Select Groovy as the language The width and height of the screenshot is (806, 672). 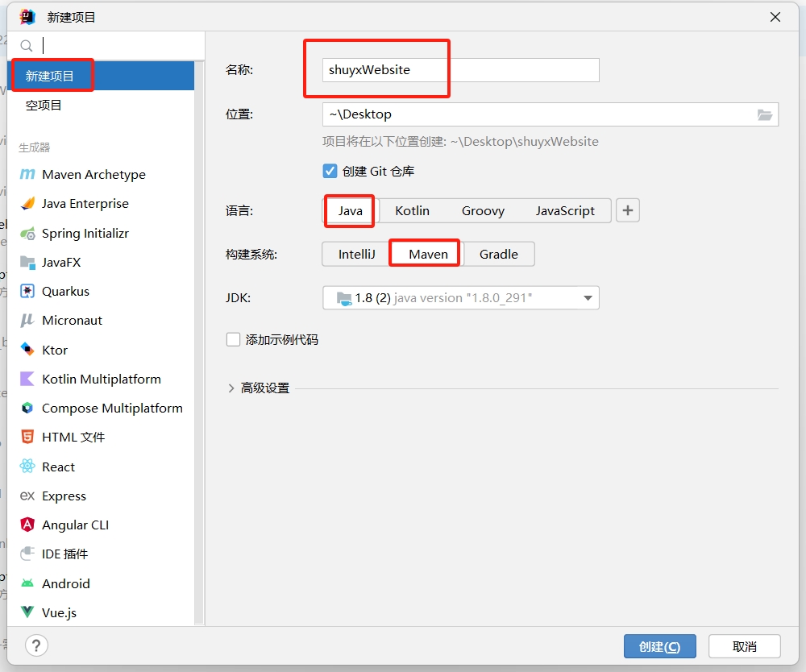(x=483, y=210)
